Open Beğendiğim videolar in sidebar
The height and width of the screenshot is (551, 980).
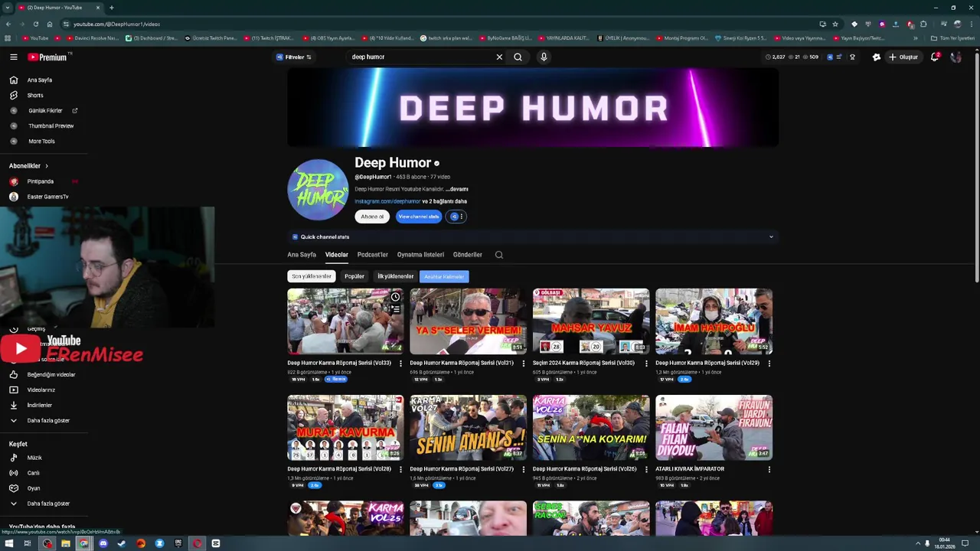coord(51,374)
